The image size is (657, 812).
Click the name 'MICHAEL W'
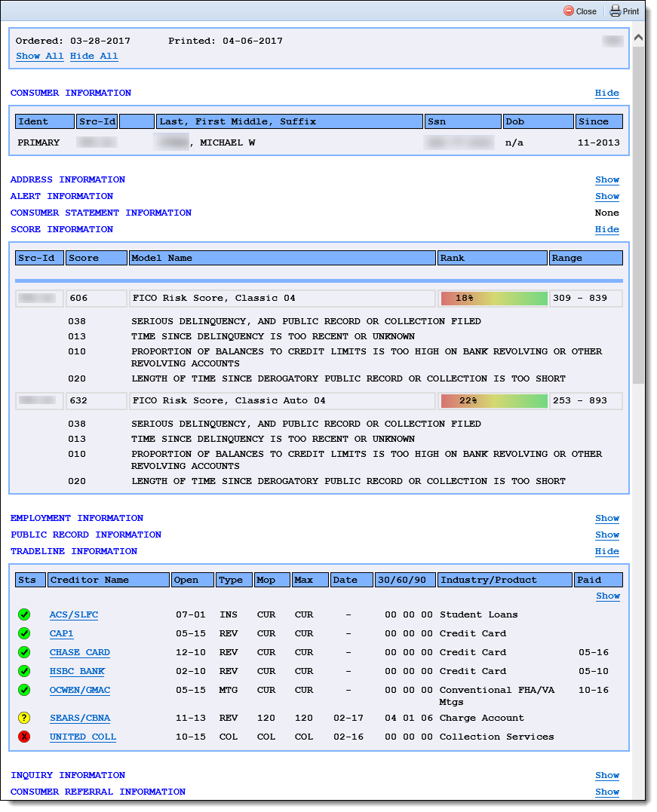[228, 143]
